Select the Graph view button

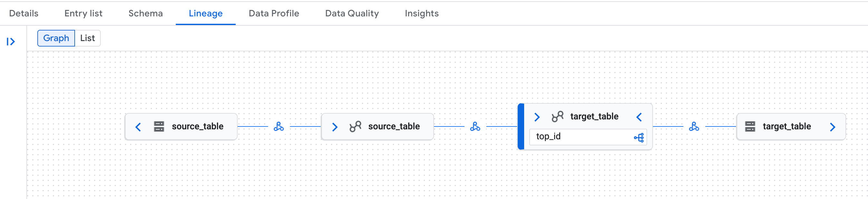[x=56, y=38]
